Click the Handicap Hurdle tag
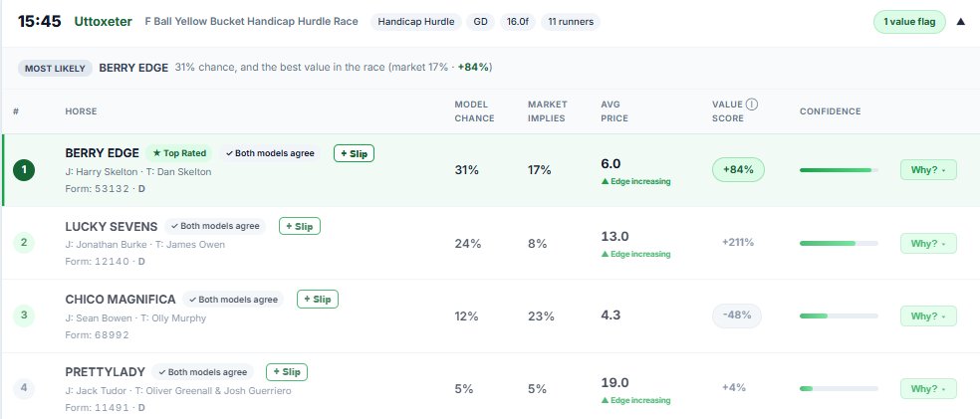The height and width of the screenshot is (419, 980). [x=416, y=22]
